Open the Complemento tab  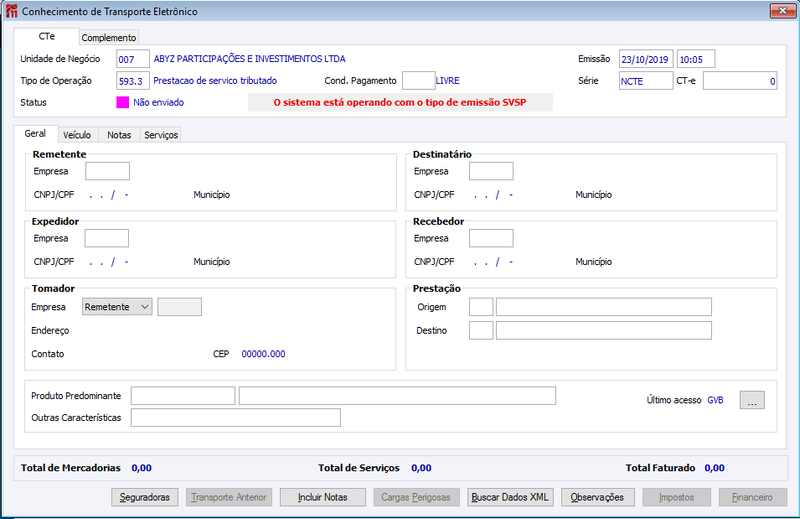pyautogui.click(x=109, y=38)
